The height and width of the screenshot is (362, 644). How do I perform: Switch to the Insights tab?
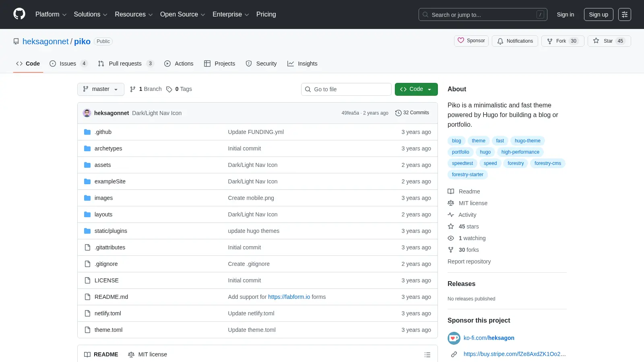pos(302,64)
